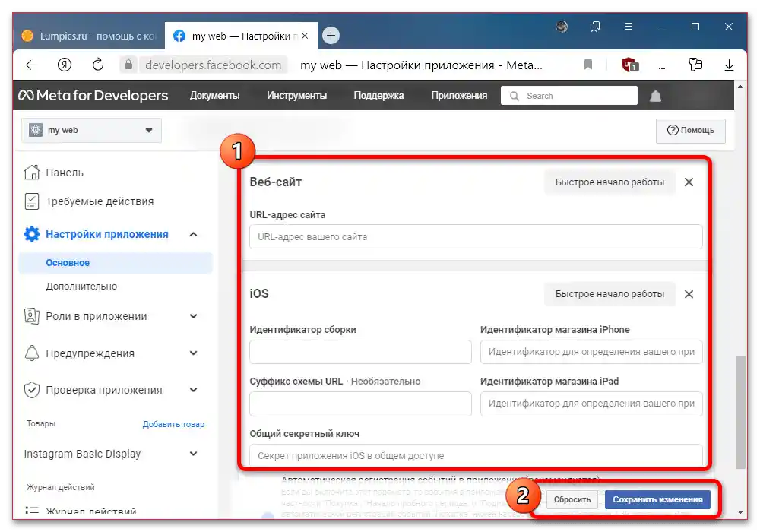Viewport: 760px width, 532px height.
Task: Click the Панель home icon
Action: (x=32, y=172)
